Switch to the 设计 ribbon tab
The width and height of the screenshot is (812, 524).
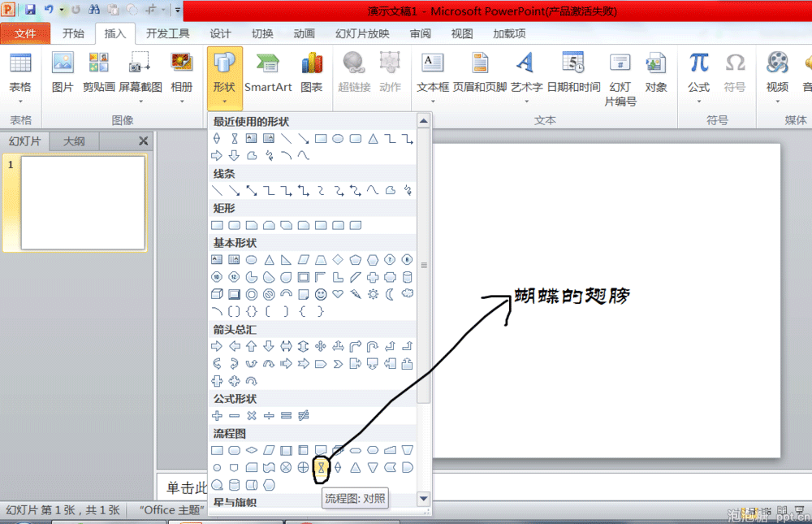pos(220,33)
